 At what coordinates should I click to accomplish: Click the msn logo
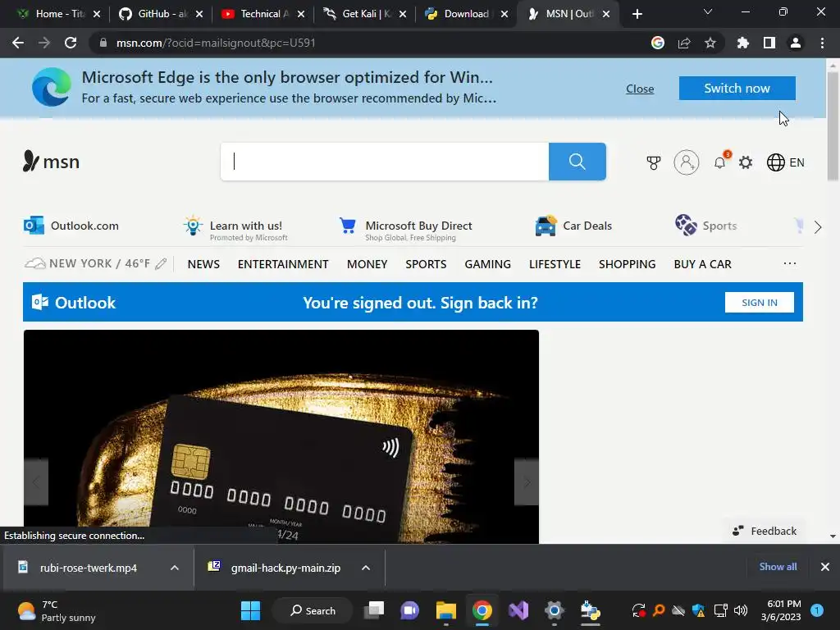[x=51, y=162]
